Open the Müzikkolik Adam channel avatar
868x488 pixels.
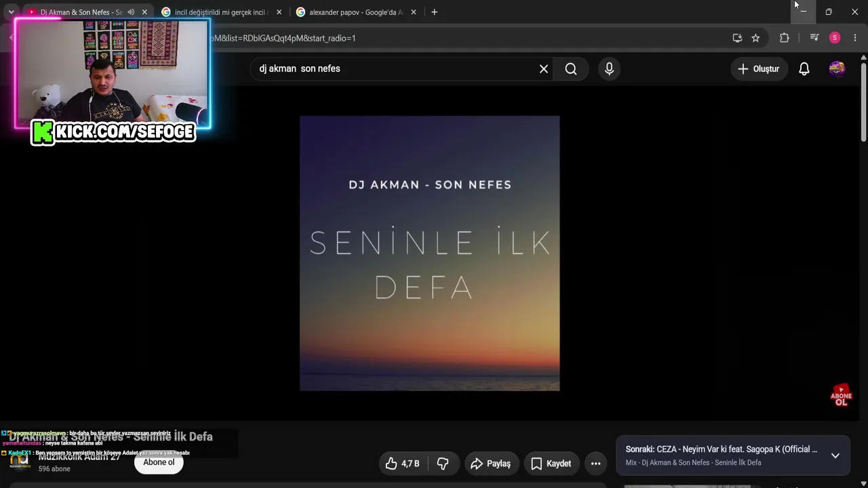tap(20, 462)
